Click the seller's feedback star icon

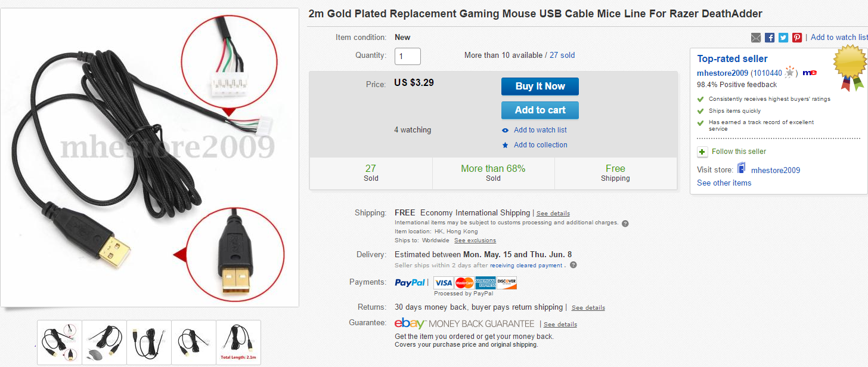(790, 73)
